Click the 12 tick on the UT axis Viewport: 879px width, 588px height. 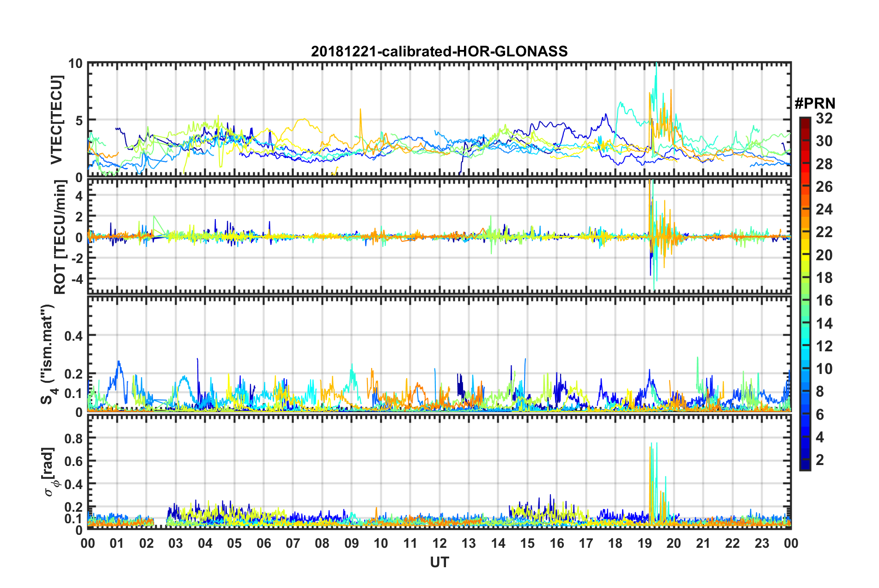[439, 543]
